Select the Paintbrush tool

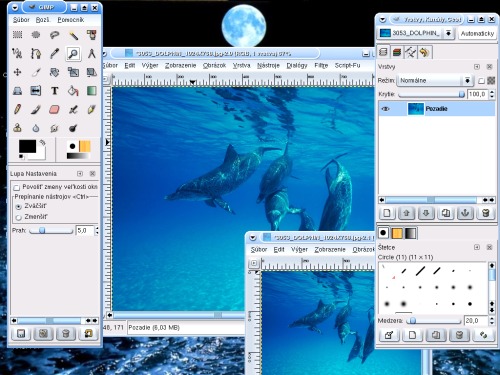click(36, 109)
